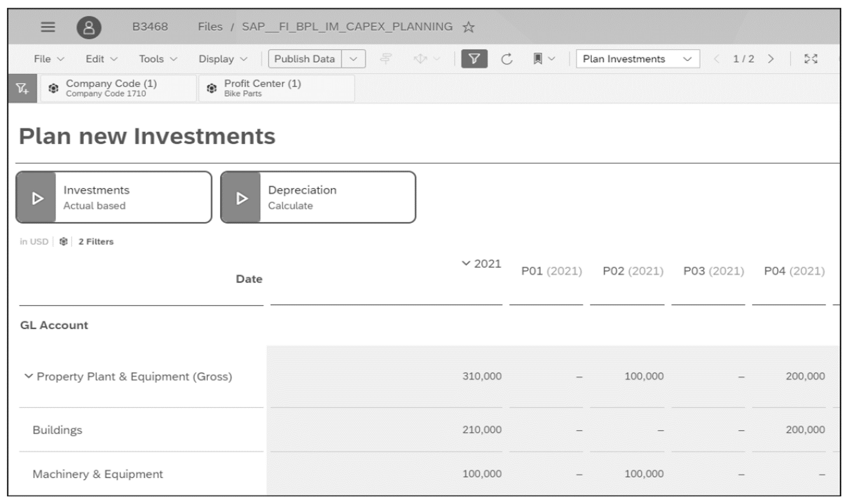This screenshot has height=504, width=849.
Task: Open the bookmark icon in the toolbar
Action: click(538, 59)
